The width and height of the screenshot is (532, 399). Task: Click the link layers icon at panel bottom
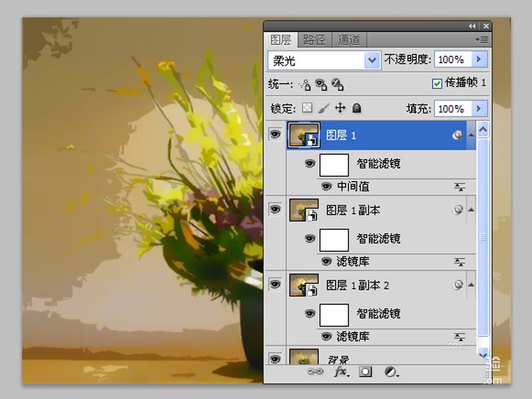click(315, 372)
